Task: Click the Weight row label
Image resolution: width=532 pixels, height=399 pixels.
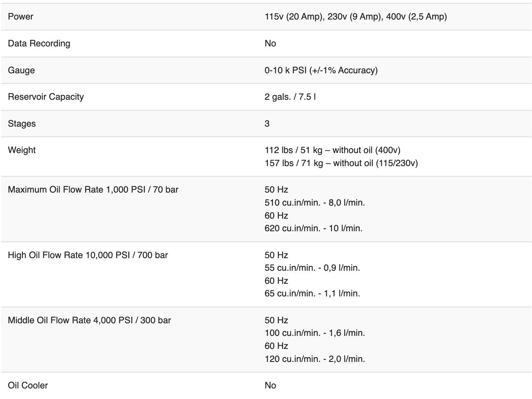Action: point(22,150)
